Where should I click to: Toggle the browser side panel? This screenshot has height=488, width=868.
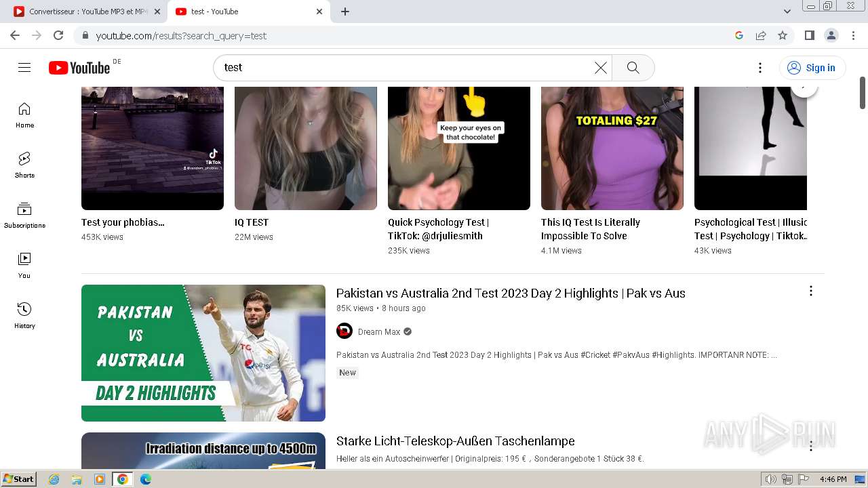[x=809, y=35]
